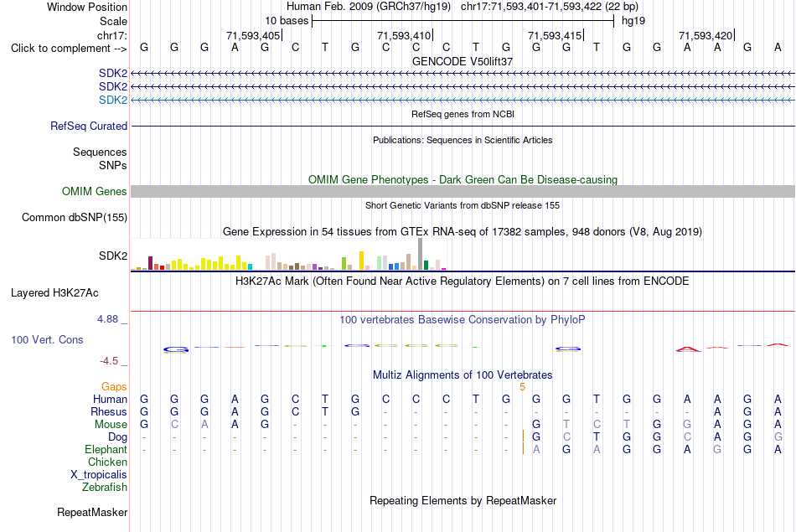Screen dimensions: 796x532
Task: Click the orange Gaps label
Action: [x=114, y=387]
